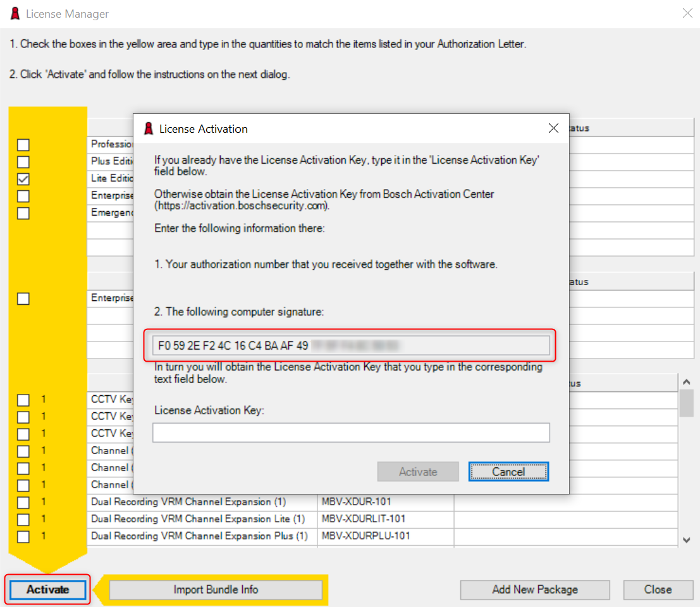Image resolution: width=700 pixels, height=607 pixels.
Task: Click the License Manager title bar icon
Action: 15,13
